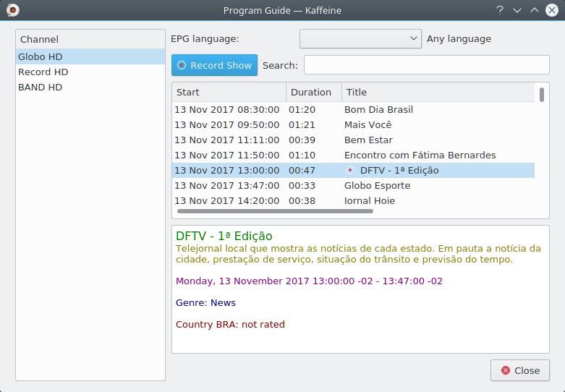This screenshot has width=565, height=392.
Task: Open the EPG language dropdown
Action: (360, 38)
